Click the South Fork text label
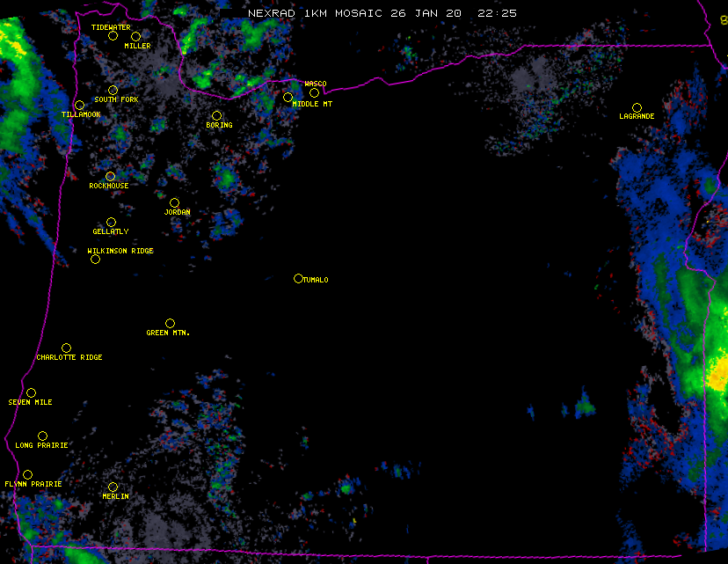The image size is (728, 564). click(x=116, y=99)
